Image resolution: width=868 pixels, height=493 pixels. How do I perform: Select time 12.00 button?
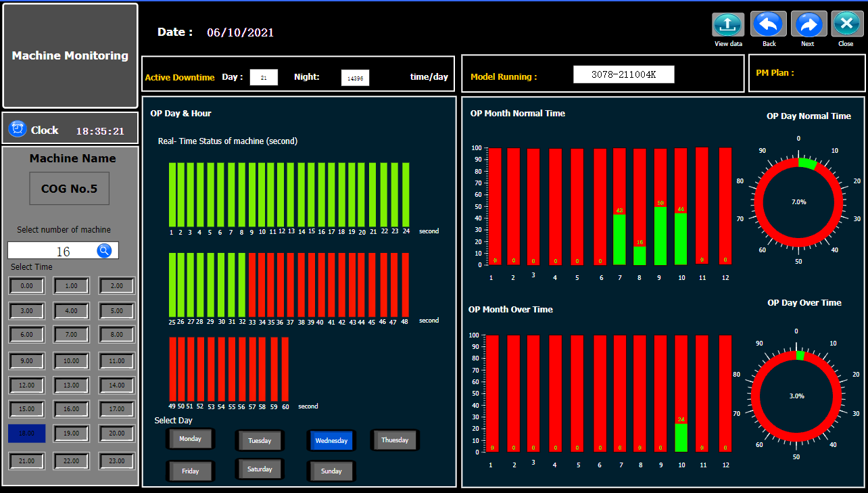(26, 385)
